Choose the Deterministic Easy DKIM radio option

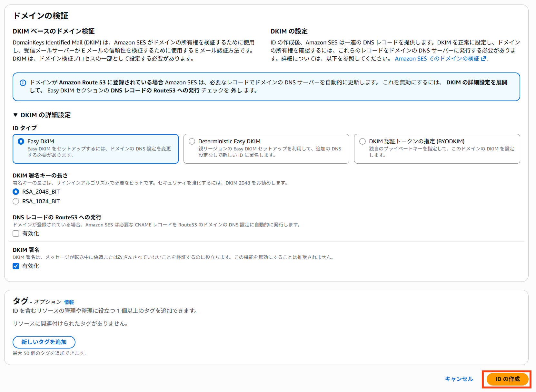[x=192, y=141]
